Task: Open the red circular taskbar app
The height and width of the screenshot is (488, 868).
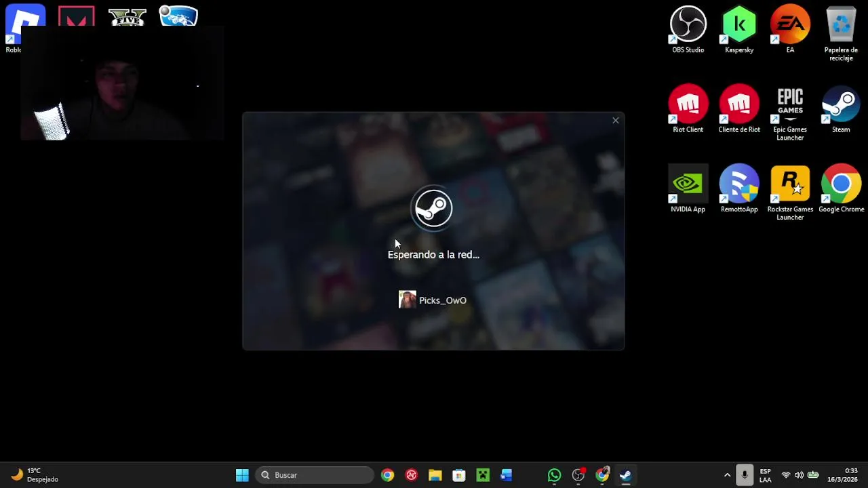Action: tap(411, 475)
